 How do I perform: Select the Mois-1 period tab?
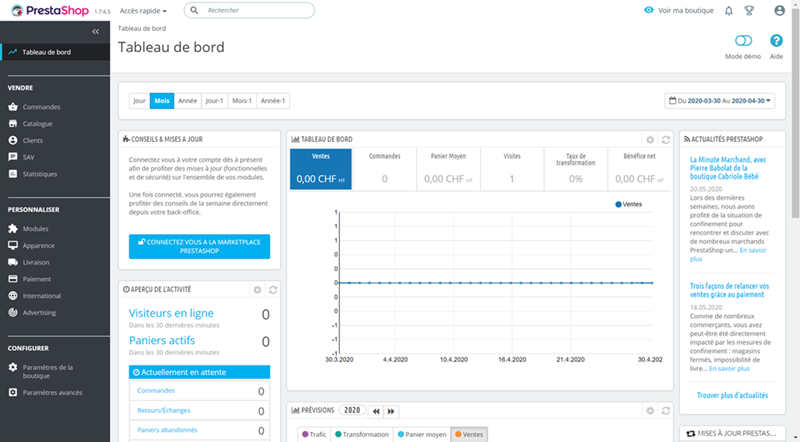pyautogui.click(x=242, y=101)
